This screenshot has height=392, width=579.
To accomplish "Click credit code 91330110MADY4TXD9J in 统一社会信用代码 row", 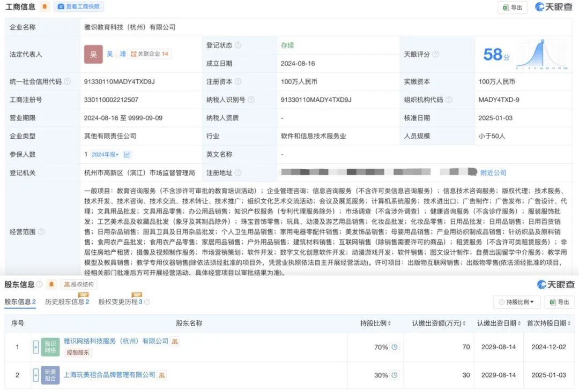I will tap(119, 81).
